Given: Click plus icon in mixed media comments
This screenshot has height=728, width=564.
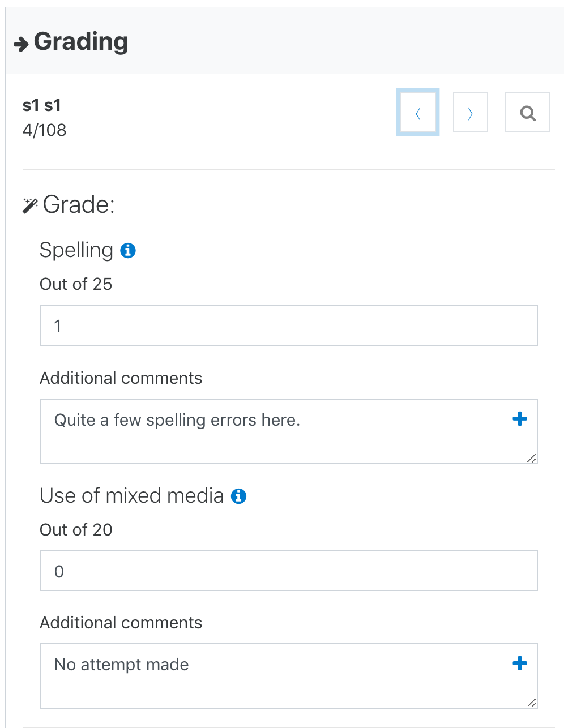Looking at the screenshot, I should click(520, 663).
